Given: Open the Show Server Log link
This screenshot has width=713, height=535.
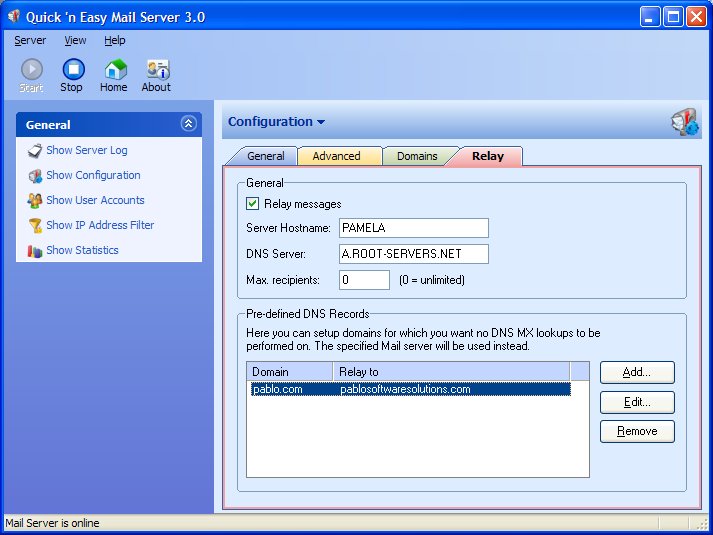Looking at the screenshot, I should (x=87, y=150).
